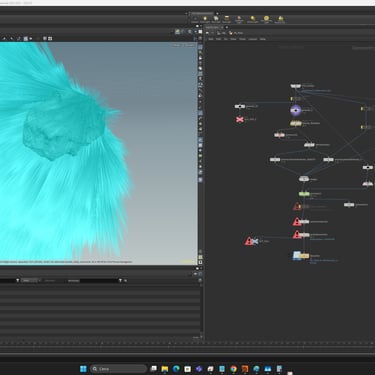Select the red X node on left

click(x=239, y=119)
